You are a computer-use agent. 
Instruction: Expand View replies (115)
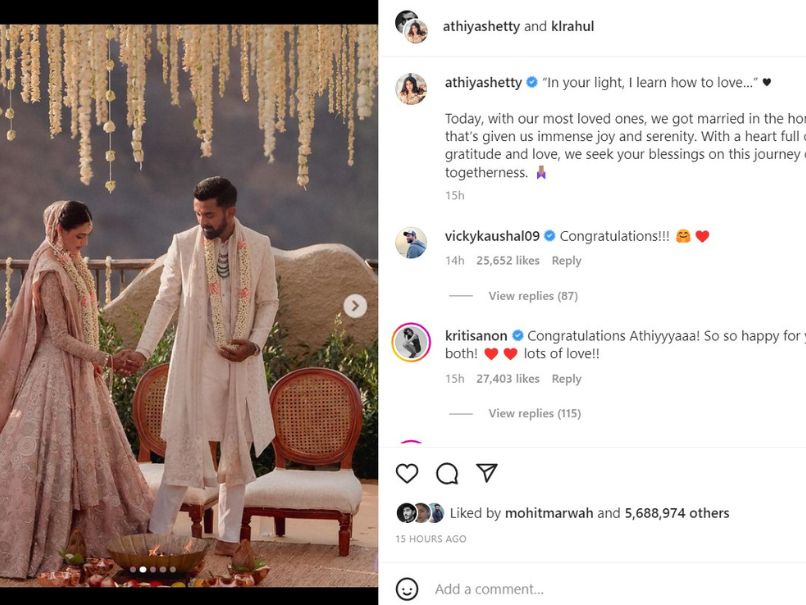tap(534, 414)
